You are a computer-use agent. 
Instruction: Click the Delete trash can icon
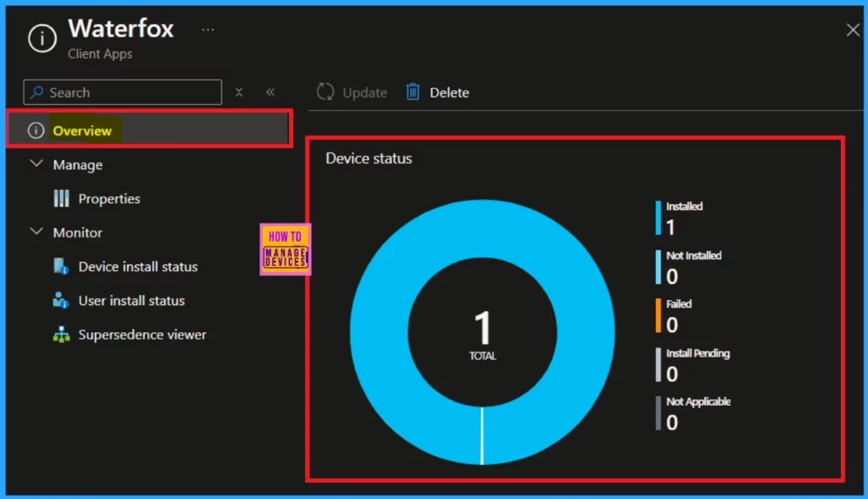pos(413,91)
